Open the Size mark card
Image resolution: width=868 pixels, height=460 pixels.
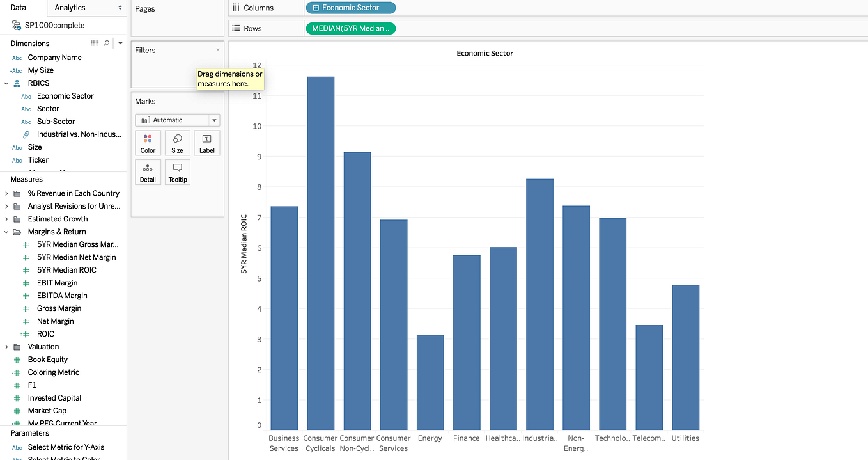(x=177, y=142)
